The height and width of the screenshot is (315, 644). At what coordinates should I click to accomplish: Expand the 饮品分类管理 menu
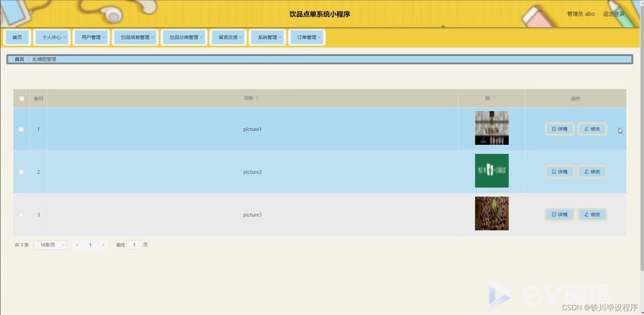pos(184,37)
